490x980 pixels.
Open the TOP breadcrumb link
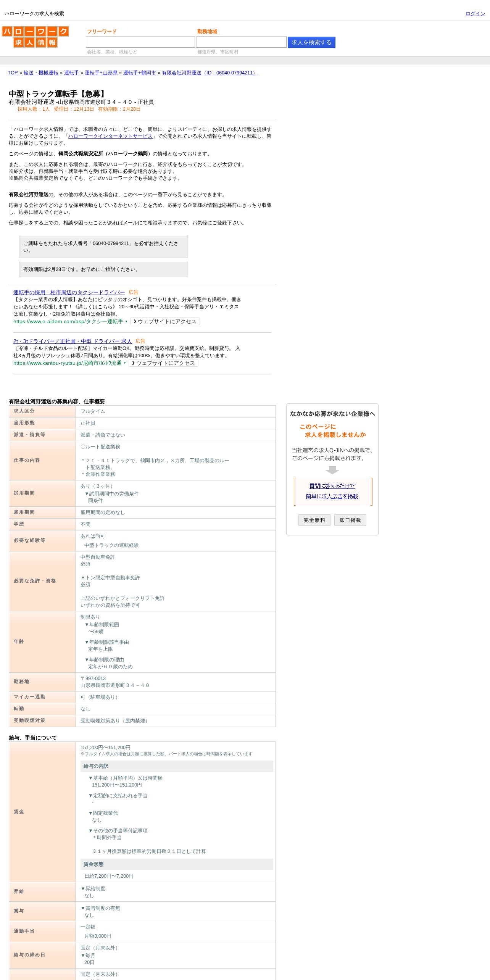point(13,73)
